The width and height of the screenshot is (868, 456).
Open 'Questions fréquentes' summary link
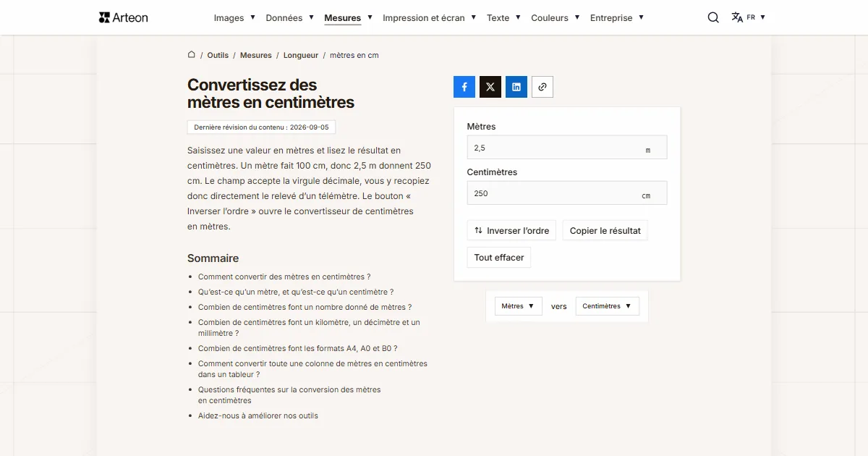(289, 395)
